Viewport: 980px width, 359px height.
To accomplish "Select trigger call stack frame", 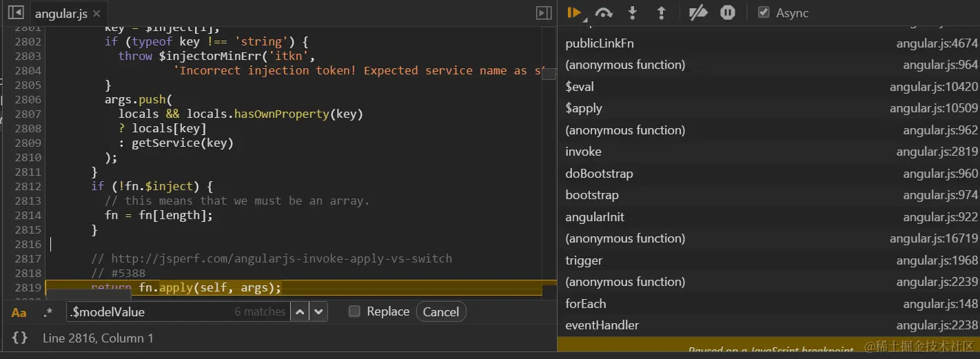I will click(x=768, y=260).
